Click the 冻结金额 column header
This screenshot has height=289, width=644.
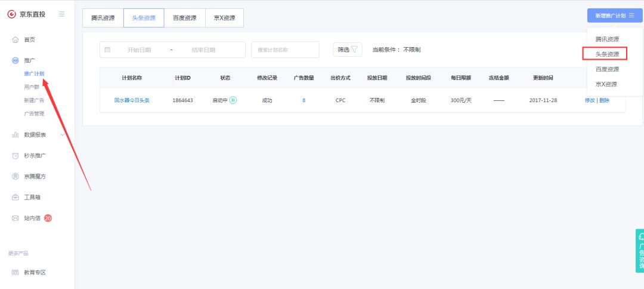pyautogui.click(x=499, y=78)
